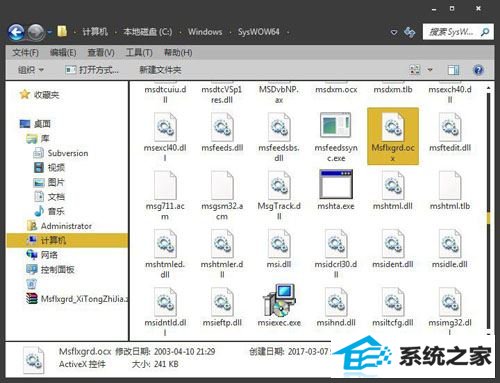Select 本地磁盘 (C:) in the address path

pyautogui.click(x=148, y=32)
